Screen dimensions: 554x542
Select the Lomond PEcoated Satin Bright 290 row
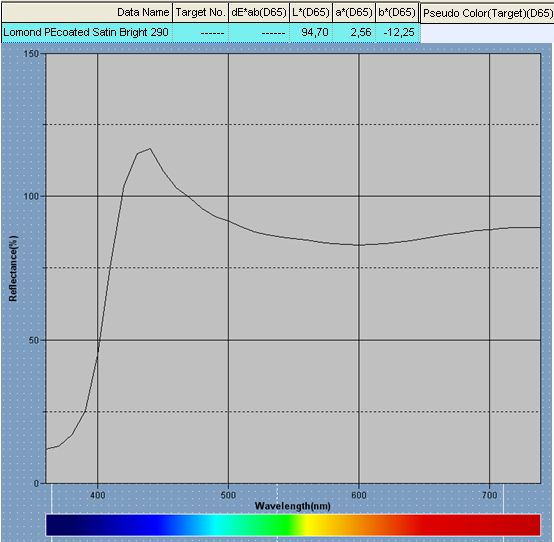pos(211,33)
